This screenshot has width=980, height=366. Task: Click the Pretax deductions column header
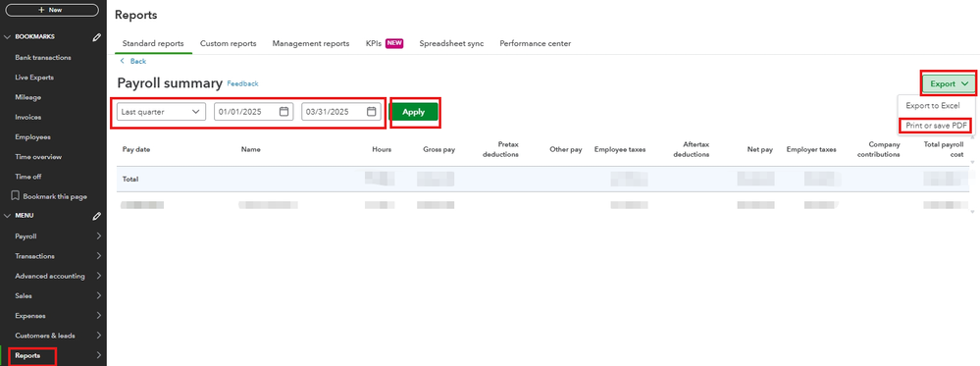point(500,149)
